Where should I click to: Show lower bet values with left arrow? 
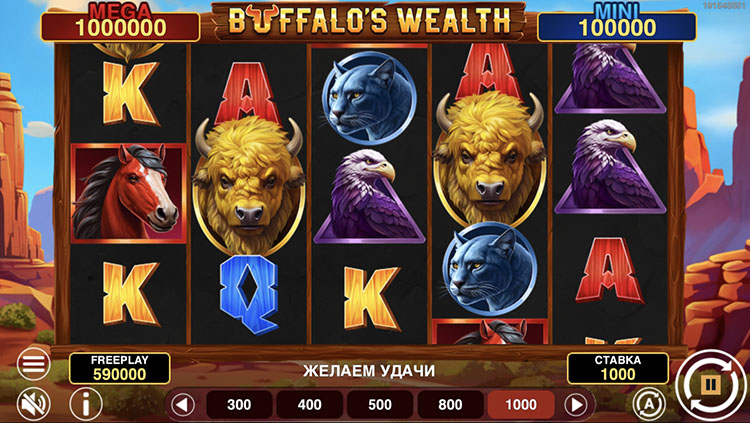pyautogui.click(x=183, y=405)
